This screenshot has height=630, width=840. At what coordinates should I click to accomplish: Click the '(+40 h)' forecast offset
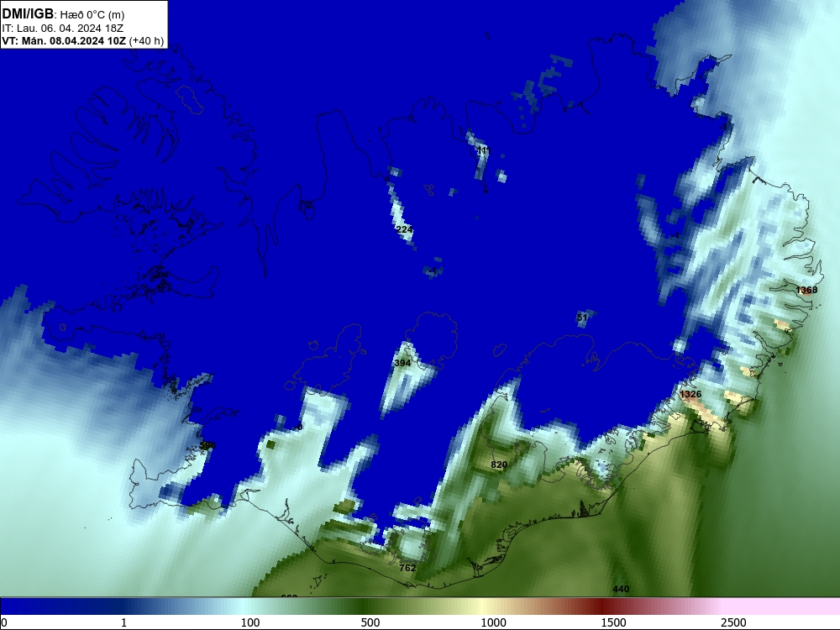(146, 41)
